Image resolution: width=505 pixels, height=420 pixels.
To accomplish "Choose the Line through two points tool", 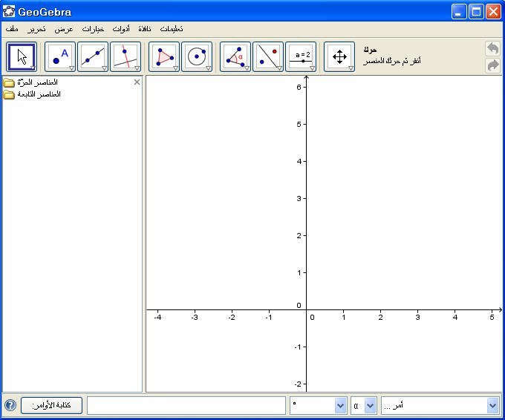I will [93, 56].
